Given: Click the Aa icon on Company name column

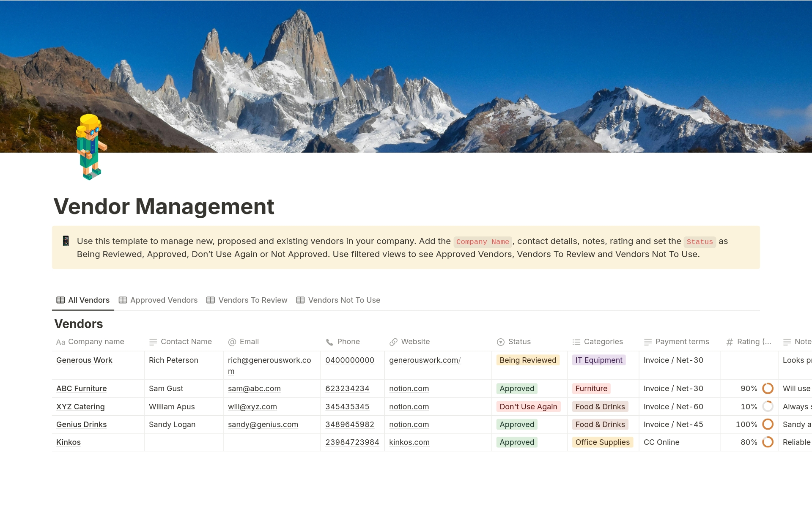Looking at the screenshot, I should pyautogui.click(x=60, y=342).
